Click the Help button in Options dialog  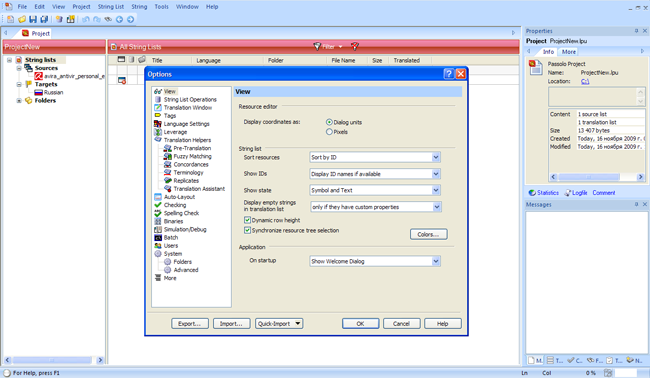point(443,323)
